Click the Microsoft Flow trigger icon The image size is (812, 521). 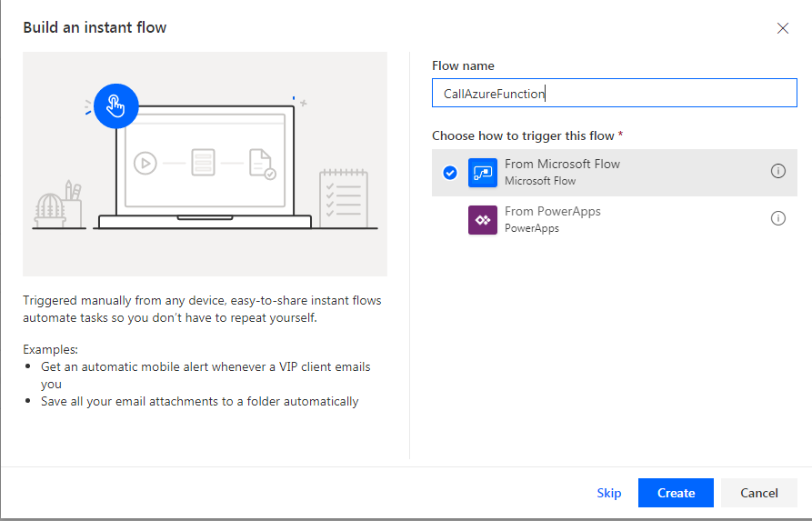483,173
